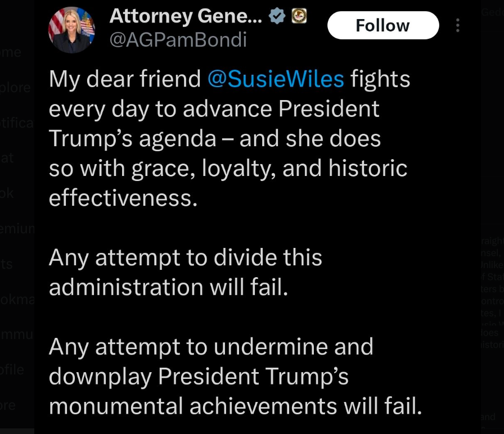Viewport: 504px width, 434px height.
Task: Follow the Attorney General account
Action: 382,26
